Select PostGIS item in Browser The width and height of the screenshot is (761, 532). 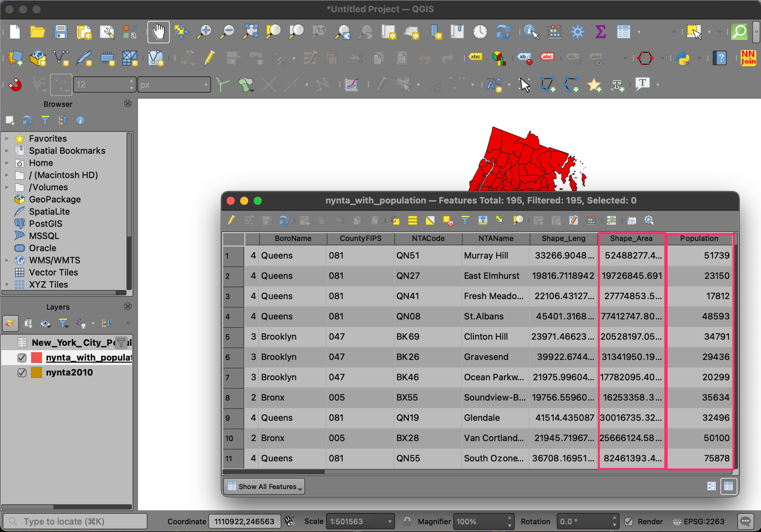pyautogui.click(x=46, y=224)
